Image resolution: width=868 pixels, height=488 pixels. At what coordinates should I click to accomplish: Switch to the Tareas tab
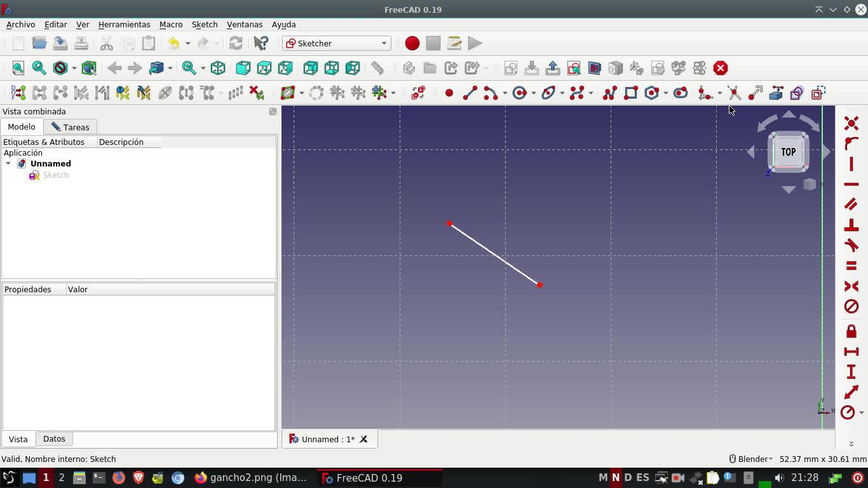[x=71, y=127]
